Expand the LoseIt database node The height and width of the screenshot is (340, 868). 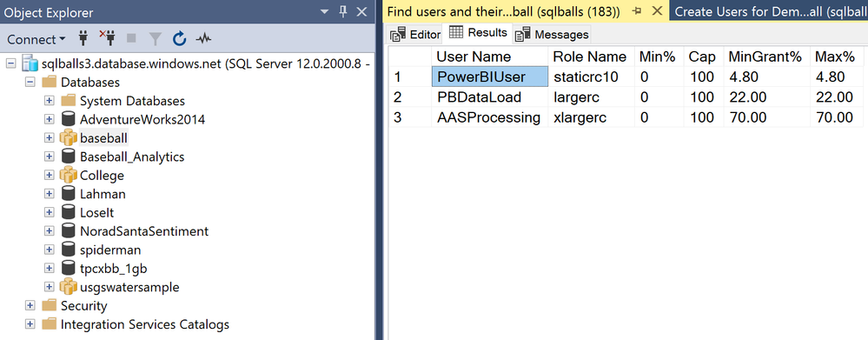pyautogui.click(x=49, y=213)
